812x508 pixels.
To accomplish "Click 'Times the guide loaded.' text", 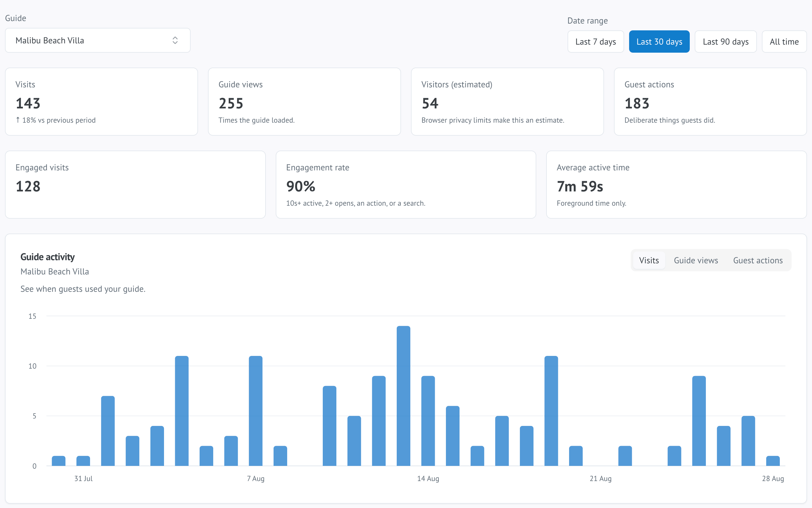I will tap(256, 120).
